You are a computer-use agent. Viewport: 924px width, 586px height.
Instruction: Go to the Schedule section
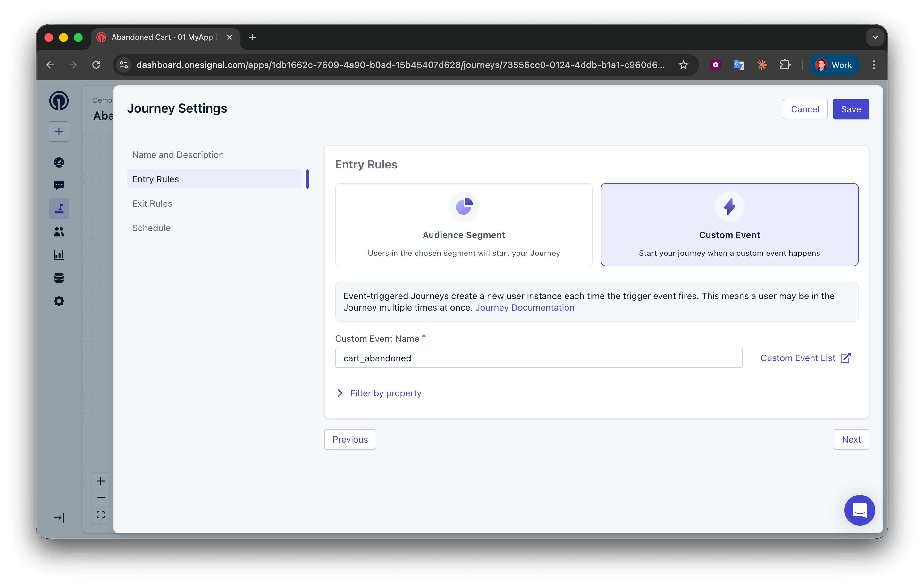(x=151, y=228)
